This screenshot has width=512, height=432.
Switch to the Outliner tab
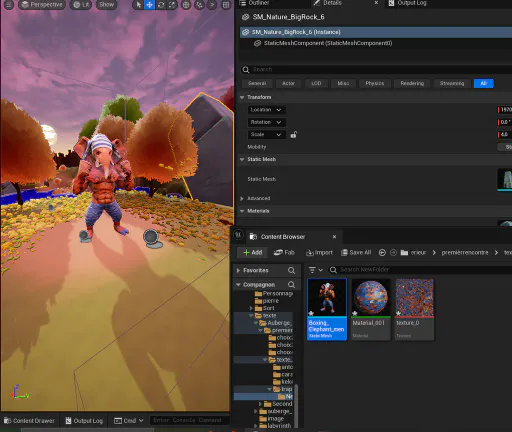click(x=255, y=3)
